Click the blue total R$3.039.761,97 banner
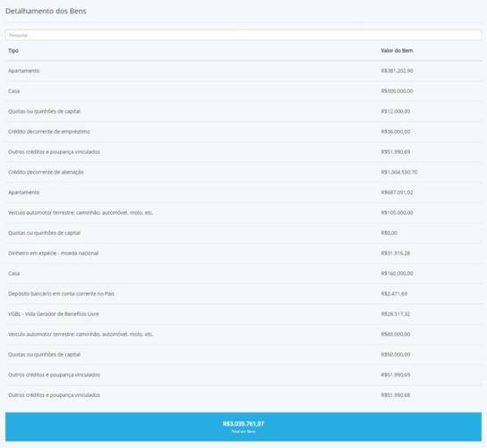Screen dimensions: 487x448 pyautogui.click(x=243, y=426)
